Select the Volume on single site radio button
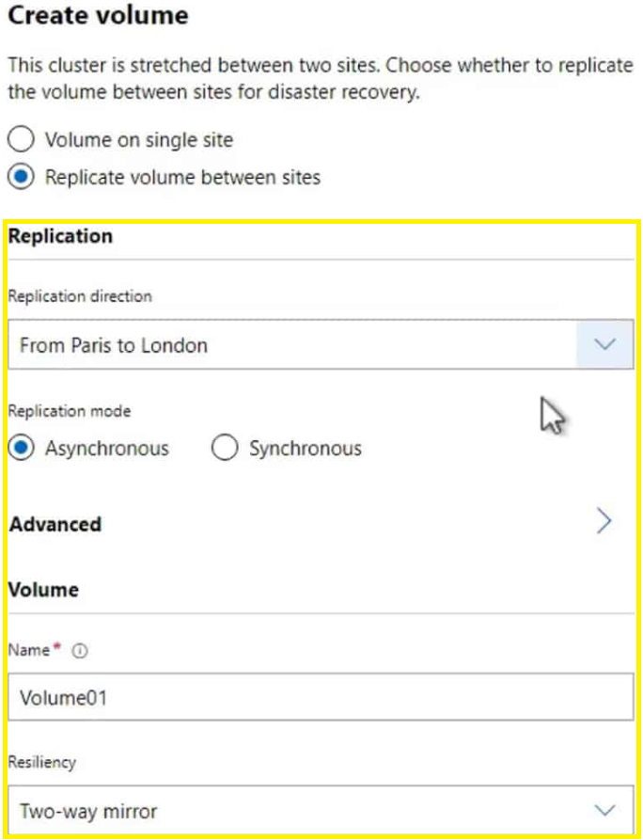 [x=21, y=140]
